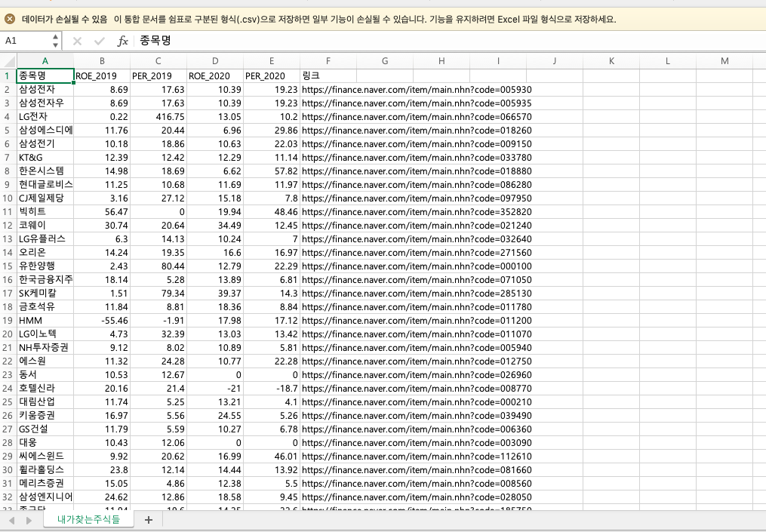The width and height of the screenshot is (766, 532).
Task: Select cell 삼성전자
Action: coord(45,89)
